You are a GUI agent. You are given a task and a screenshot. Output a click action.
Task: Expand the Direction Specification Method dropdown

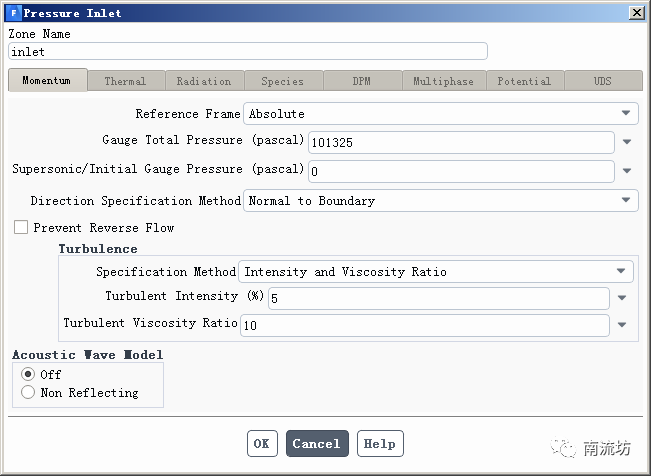click(x=441, y=201)
